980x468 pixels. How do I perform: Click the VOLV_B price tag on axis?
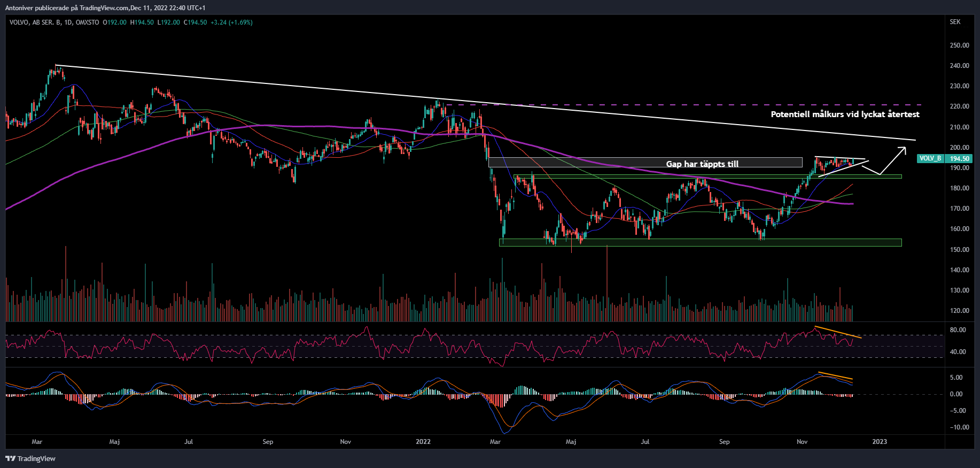click(x=930, y=158)
